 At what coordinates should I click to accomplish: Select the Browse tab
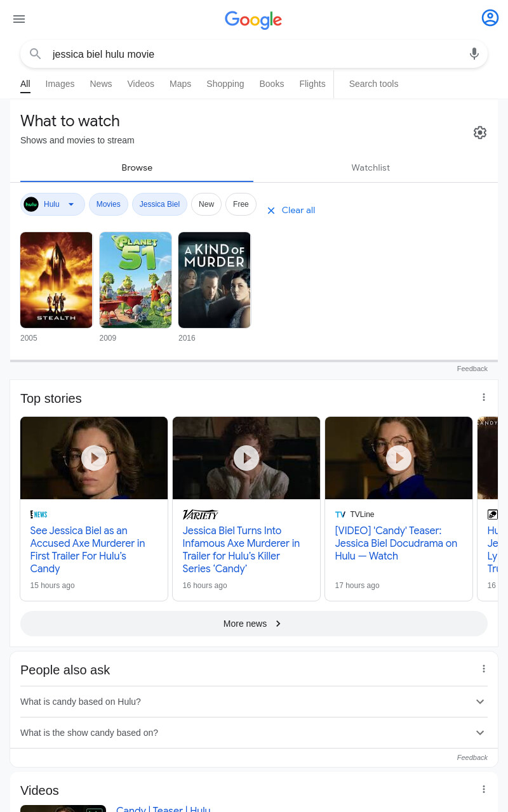tap(137, 168)
